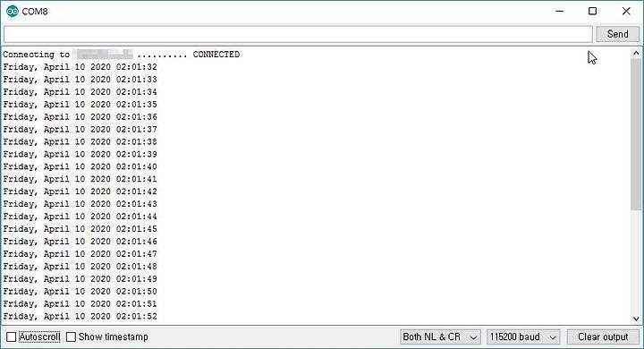Click the COM8 window title text
Viewport: 644px width, 349px height.
(35, 12)
